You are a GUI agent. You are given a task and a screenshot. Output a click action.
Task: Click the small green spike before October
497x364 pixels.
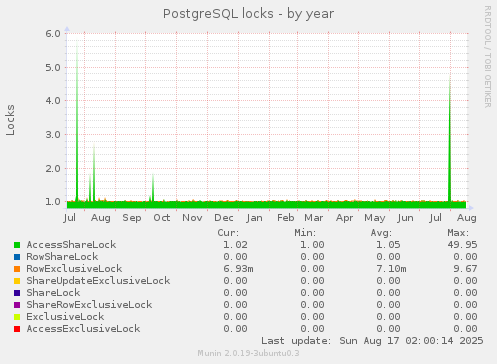pos(153,188)
